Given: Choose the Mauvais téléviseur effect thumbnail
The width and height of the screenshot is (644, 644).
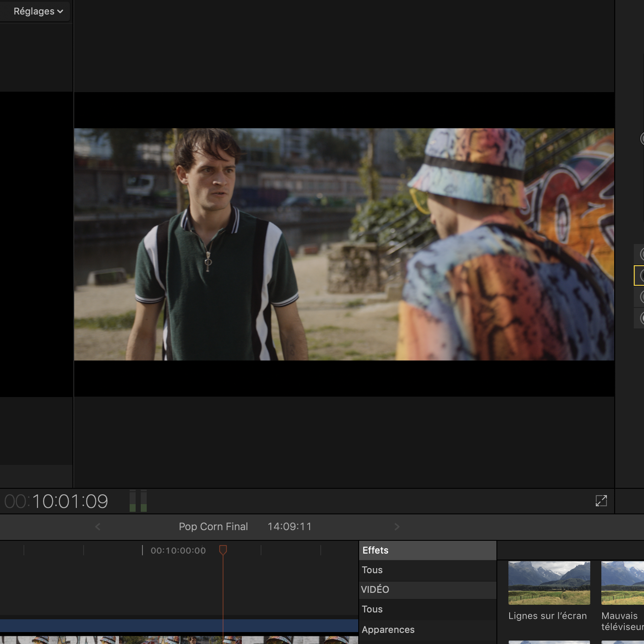Looking at the screenshot, I should (622, 583).
